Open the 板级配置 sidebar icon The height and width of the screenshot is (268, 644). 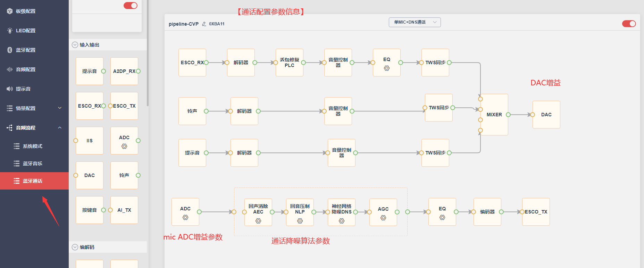coord(10,11)
